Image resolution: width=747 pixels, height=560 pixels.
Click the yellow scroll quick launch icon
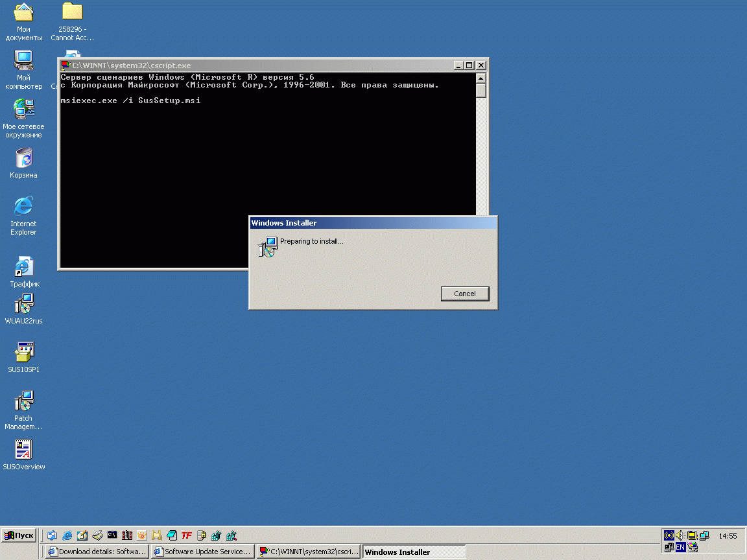(x=157, y=535)
